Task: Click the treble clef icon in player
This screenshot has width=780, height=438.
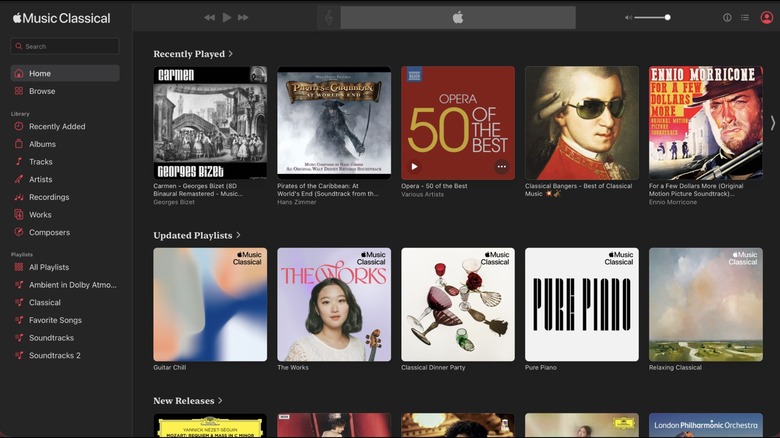Action: pyautogui.click(x=329, y=18)
